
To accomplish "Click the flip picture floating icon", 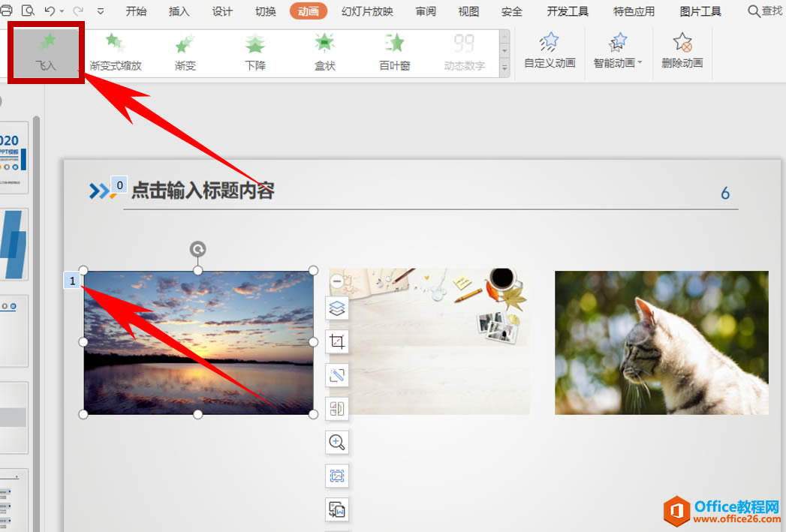I will (337, 409).
